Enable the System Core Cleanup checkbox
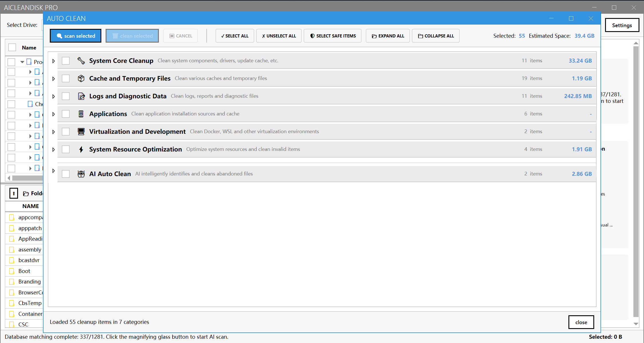The width and height of the screenshot is (644, 343). (x=66, y=61)
